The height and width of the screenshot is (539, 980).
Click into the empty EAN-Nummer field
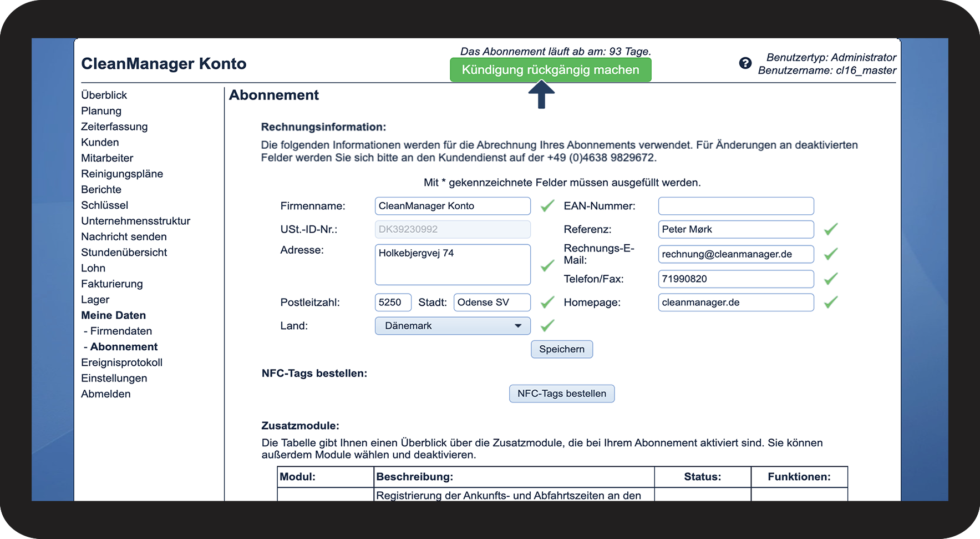[x=735, y=206]
